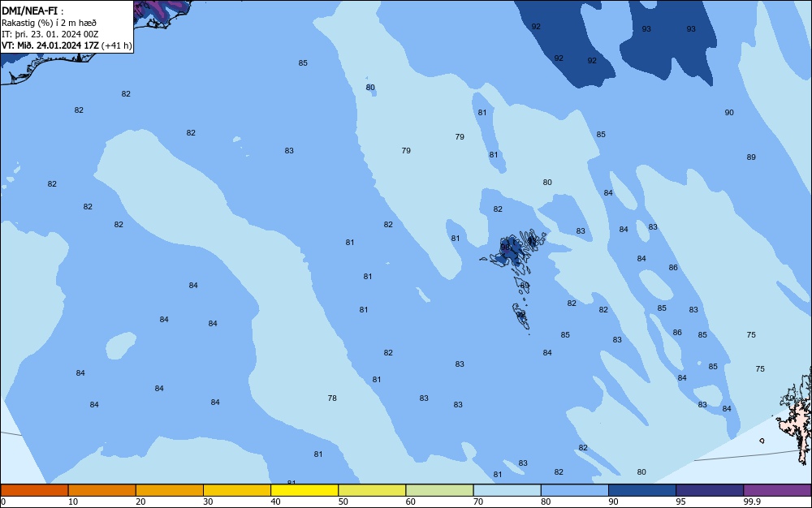The image size is (812, 508).
Task: Click the legend tick label "40"
Action: [275, 502]
